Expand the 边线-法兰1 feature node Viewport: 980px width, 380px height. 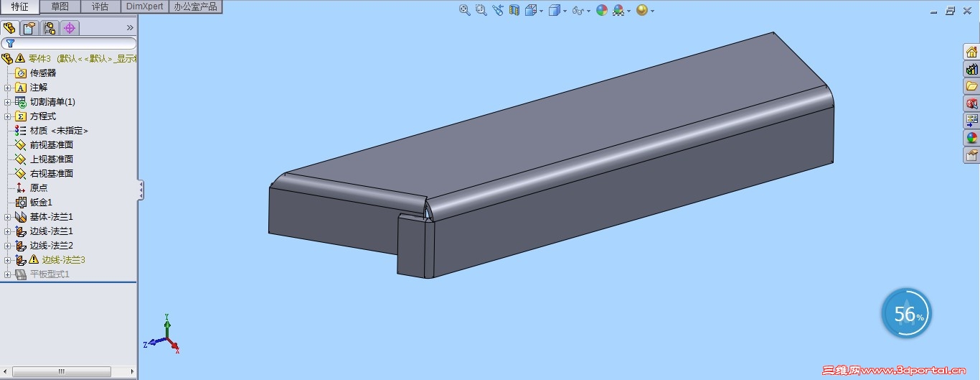coord(8,231)
